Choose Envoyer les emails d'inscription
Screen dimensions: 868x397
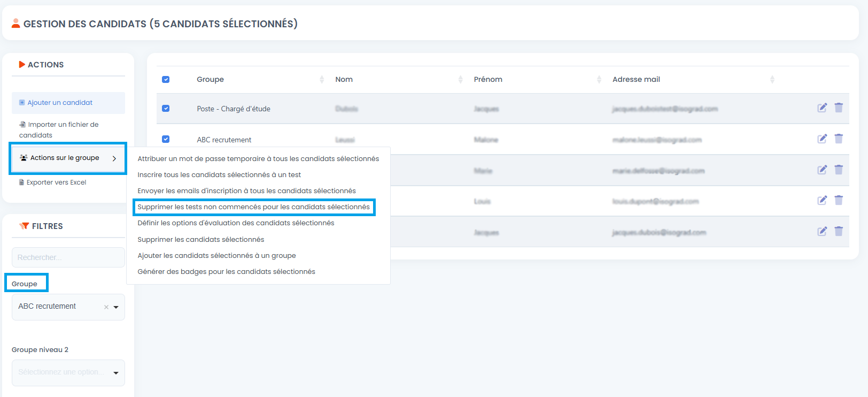(246, 190)
